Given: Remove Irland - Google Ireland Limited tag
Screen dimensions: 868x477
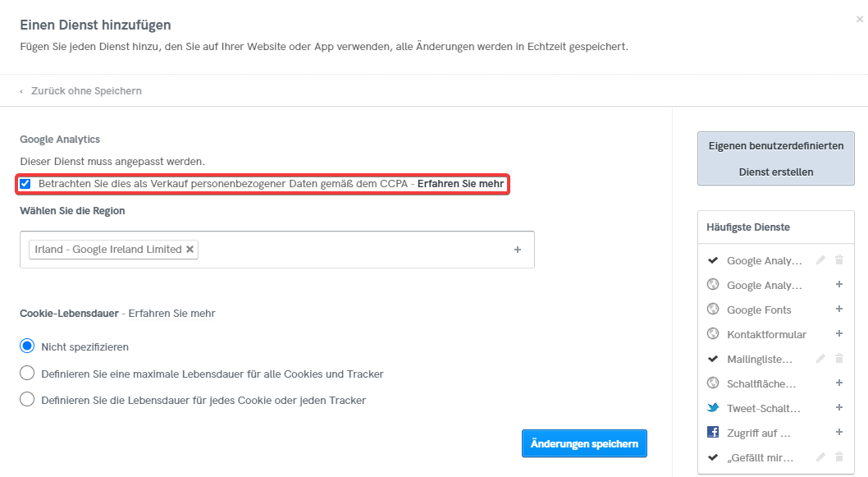Looking at the screenshot, I should coord(190,250).
